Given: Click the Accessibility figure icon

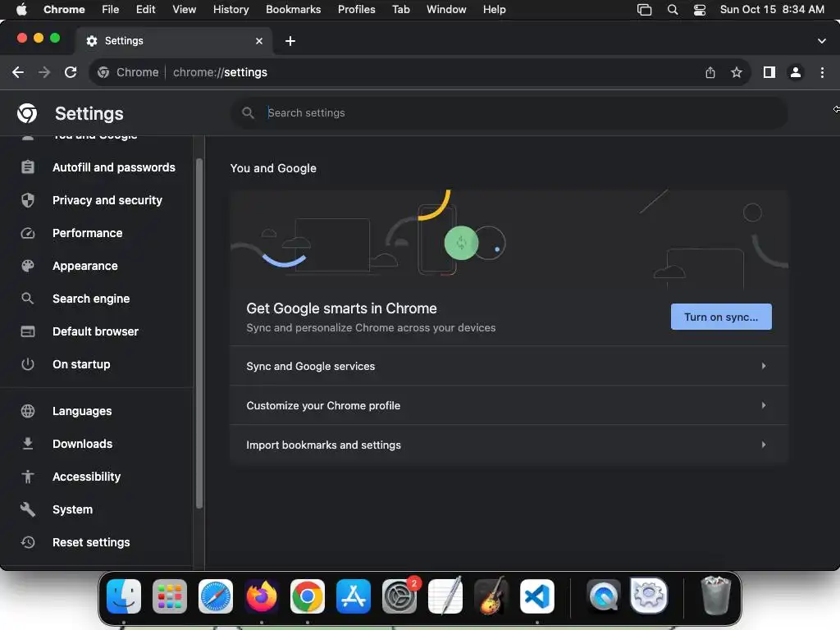Looking at the screenshot, I should point(27,477).
